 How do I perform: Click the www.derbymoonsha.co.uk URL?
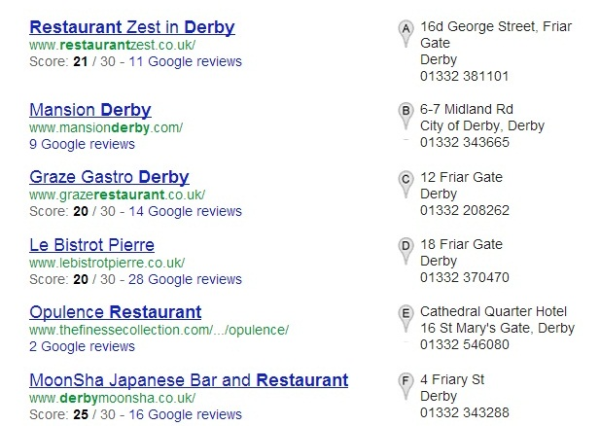coord(112,398)
